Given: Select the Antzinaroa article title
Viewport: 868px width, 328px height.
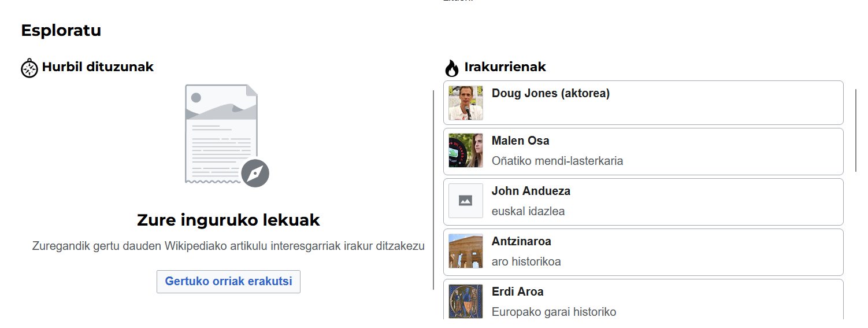Looking at the screenshot, I should pyautogui.click(x=521, y=241).
